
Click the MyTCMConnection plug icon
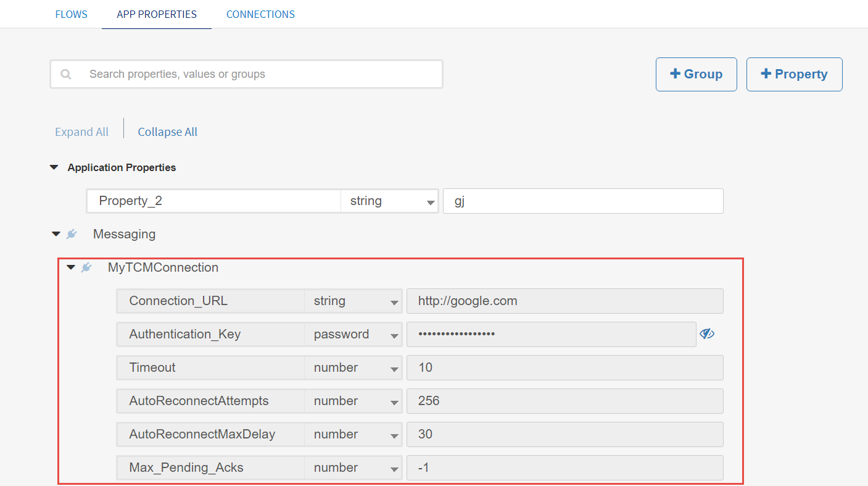[x=86, y=267]
